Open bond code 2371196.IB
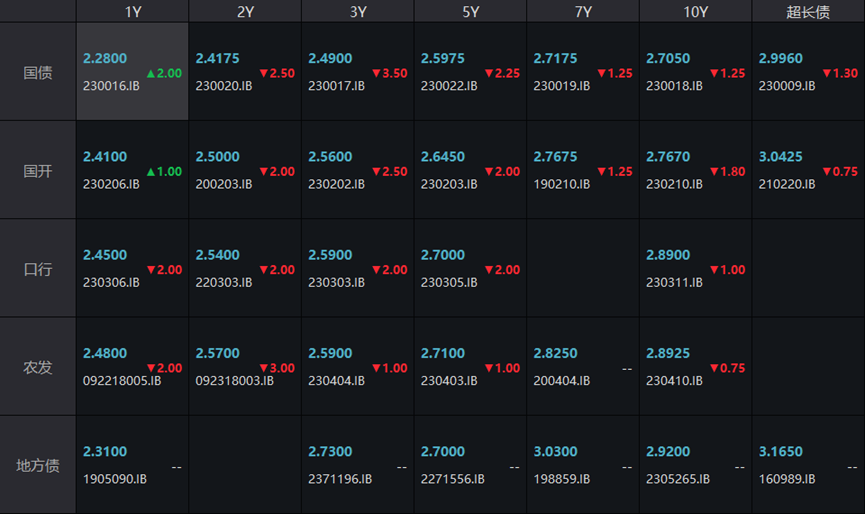Image resolution: width=865 pixels, height=514 pixels. (340, 479)
